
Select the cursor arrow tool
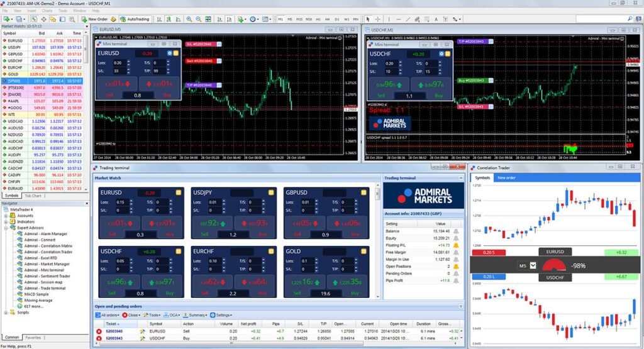(x=368, y=19)
